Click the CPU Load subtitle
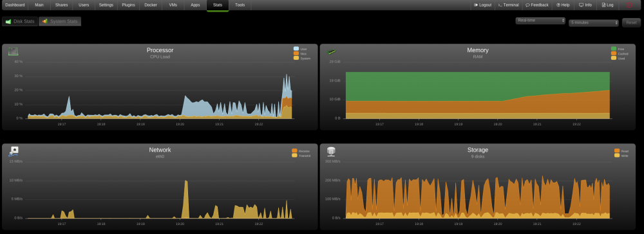This screenshot has width=644, height=234. pyautogui.click(x=160, y=57)
